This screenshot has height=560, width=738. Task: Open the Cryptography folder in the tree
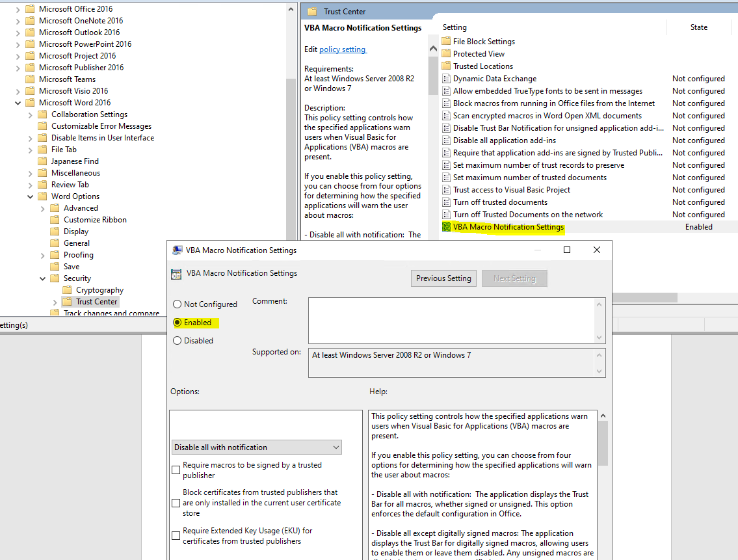pos(98,289)
